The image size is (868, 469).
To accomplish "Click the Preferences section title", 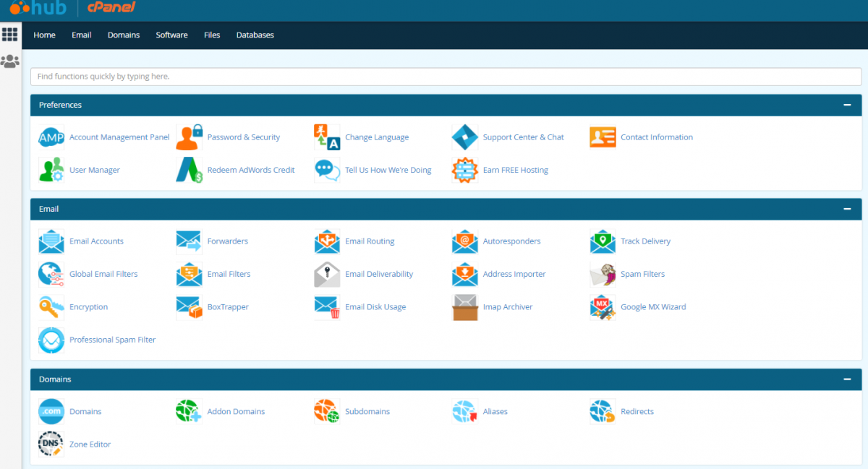I will pyautogui.click(x=60, y=105).
